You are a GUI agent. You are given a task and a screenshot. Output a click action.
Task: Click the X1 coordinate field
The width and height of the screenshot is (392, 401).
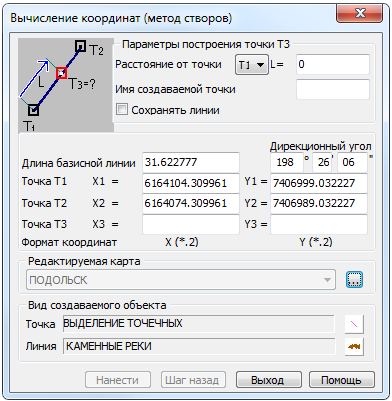pos(191,183)
